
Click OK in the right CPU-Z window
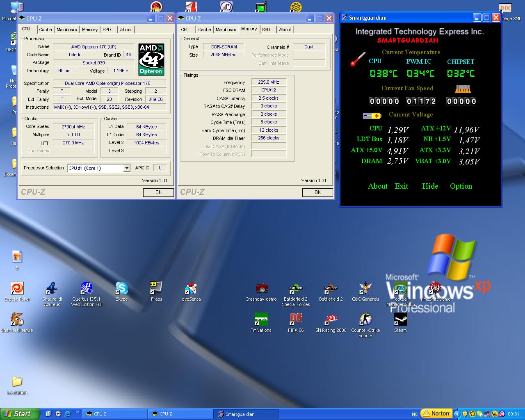click(317, 192)
